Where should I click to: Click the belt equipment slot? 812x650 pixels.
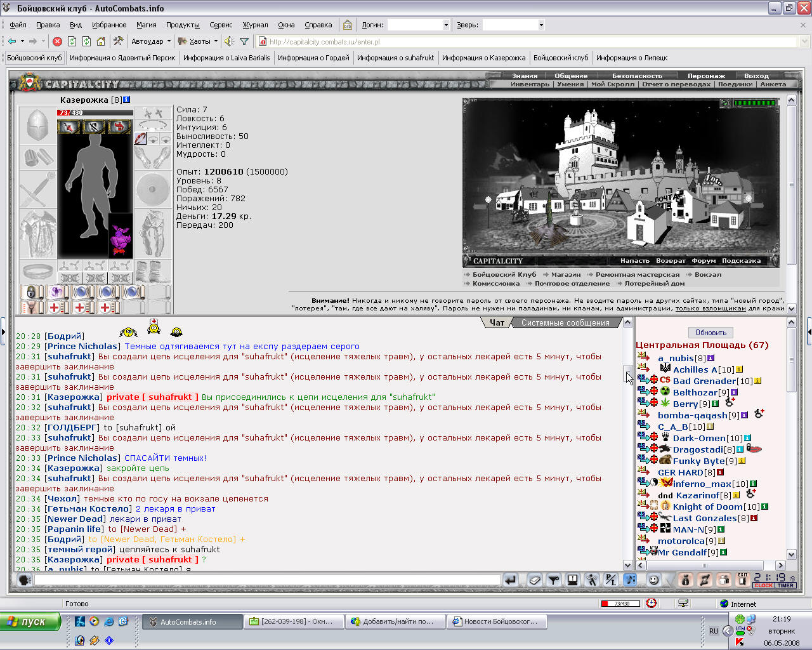pos(38,272)
